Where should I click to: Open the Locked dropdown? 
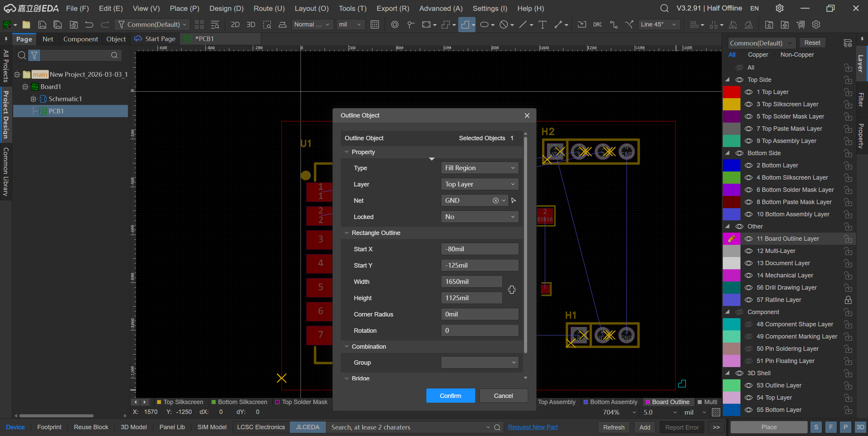click(479, 217)
